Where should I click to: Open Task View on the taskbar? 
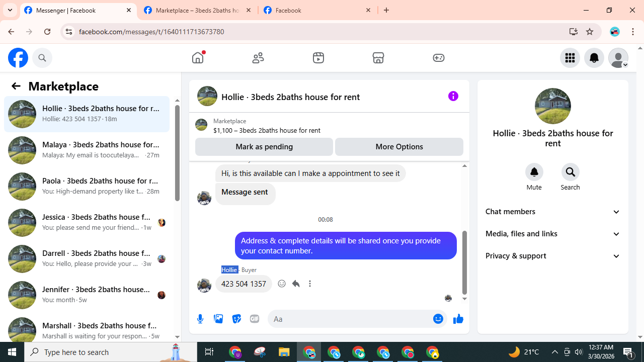point(209,352)
